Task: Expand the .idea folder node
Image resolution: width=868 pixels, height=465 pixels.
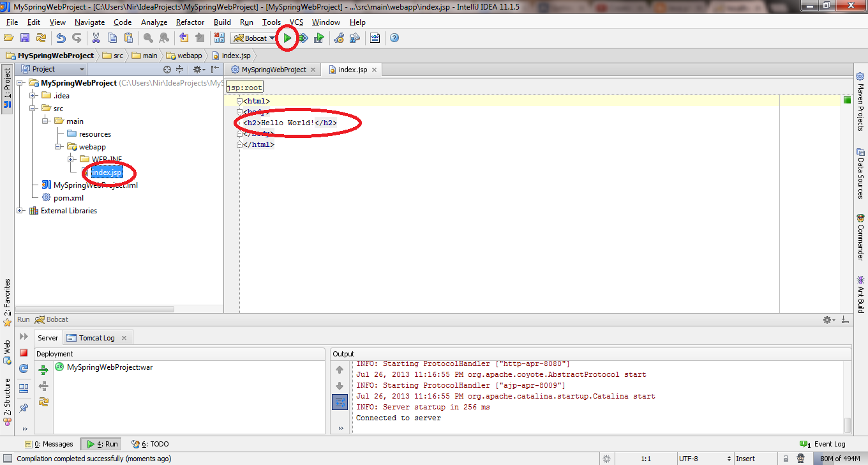Action: 33,96
